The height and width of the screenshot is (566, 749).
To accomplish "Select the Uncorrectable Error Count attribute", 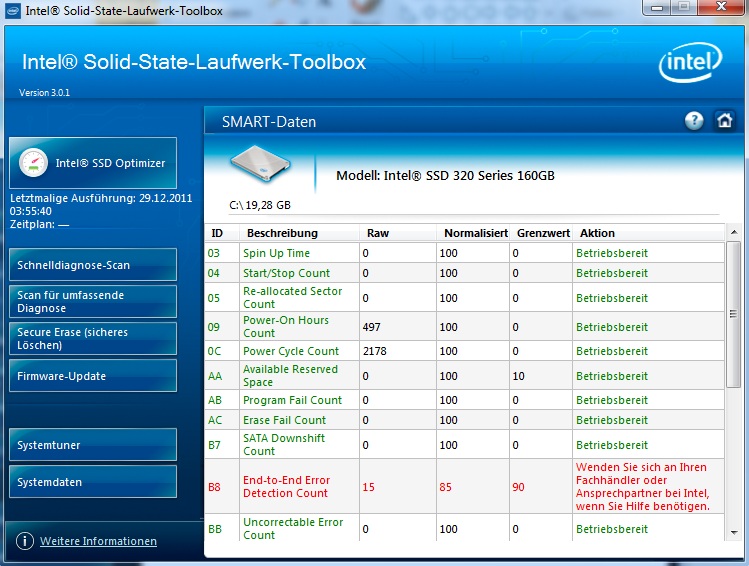I will tap(293, 529).
